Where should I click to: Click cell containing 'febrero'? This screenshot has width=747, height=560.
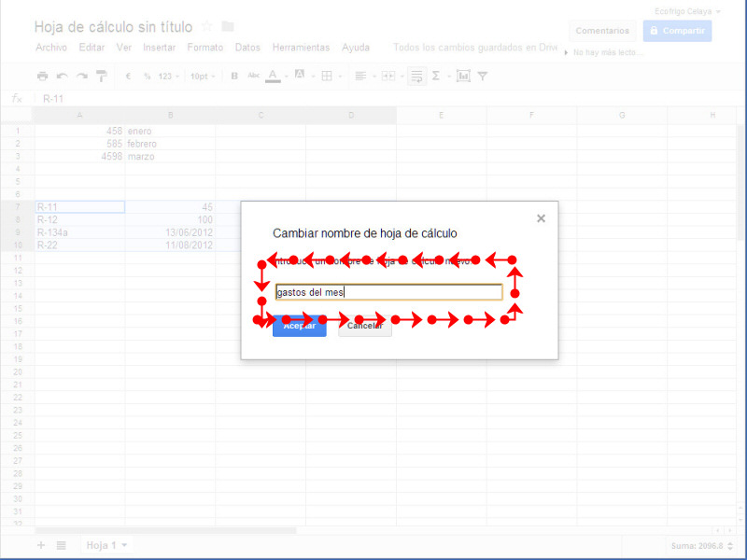pos(170,144)
